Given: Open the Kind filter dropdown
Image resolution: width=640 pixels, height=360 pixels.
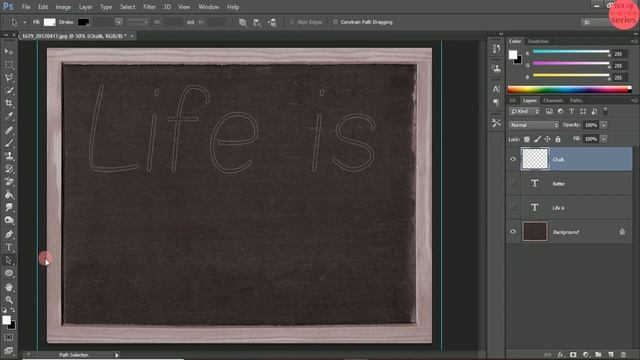Looking at the screenshot, I should [524, 111].
